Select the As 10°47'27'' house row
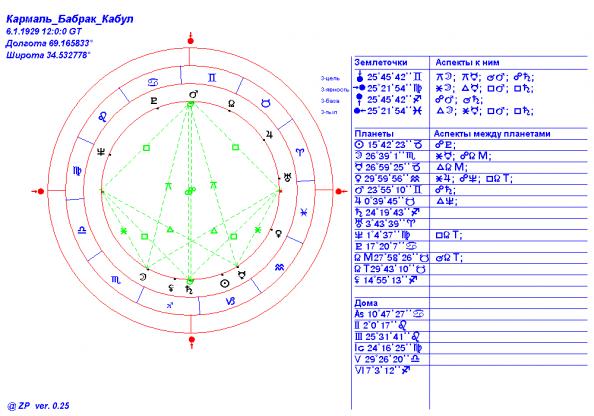The image size is (594, 416). tap(389, 314)
